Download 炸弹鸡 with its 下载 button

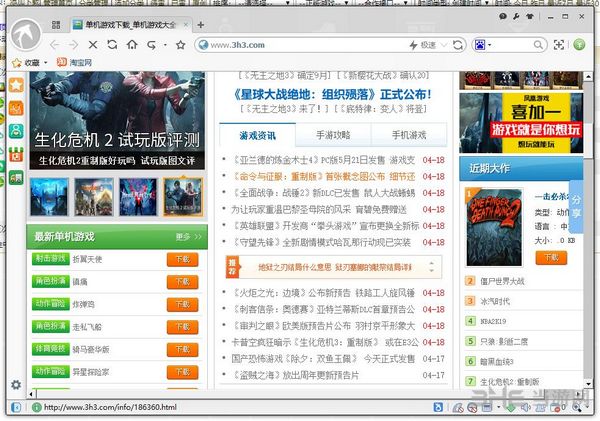point(183,305)
